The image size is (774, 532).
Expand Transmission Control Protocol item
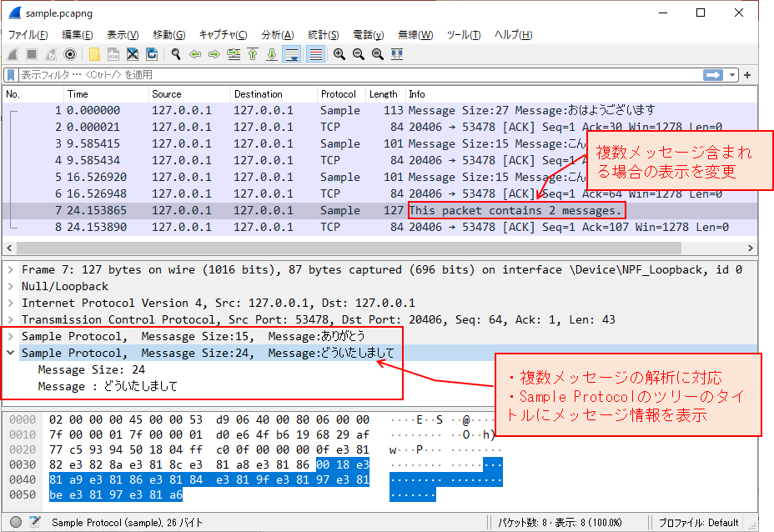point(10,320)
